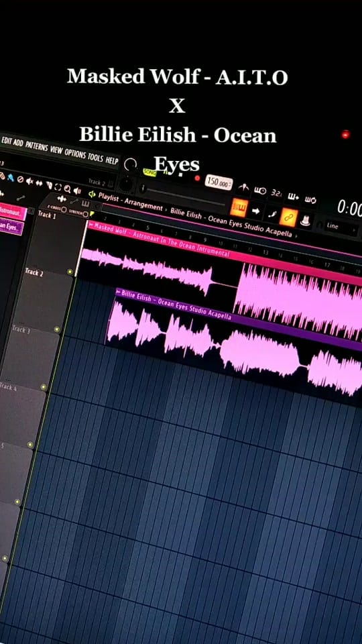Viewport: 362px width, 644px height.
Task: Select the Paint brush tool in playlist toolbar
Action: tap(11, 177)
